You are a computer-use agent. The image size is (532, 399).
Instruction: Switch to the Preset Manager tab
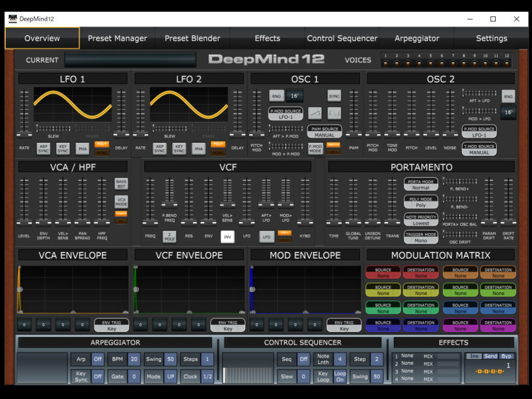point(117,38)
